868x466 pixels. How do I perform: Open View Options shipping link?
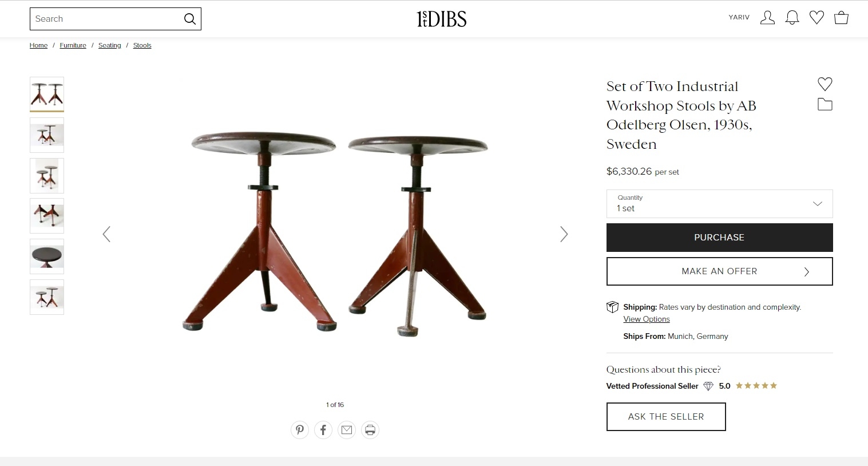(x=646, y=319)
